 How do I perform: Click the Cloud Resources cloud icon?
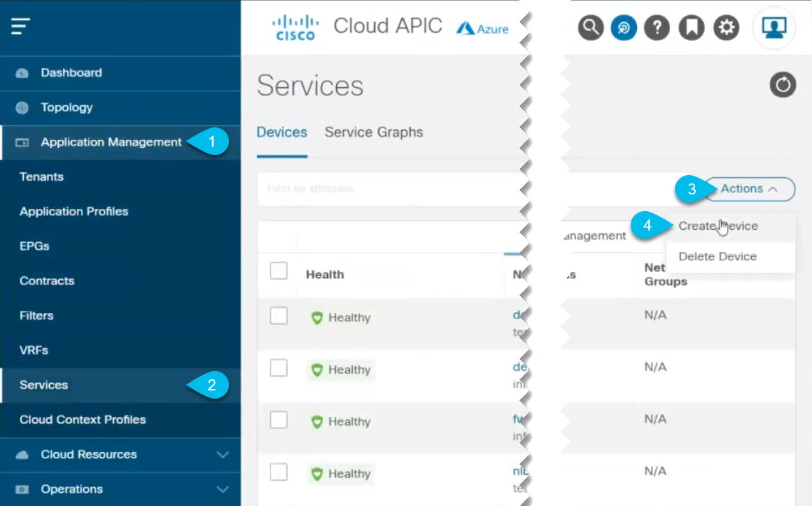(21, 455)
